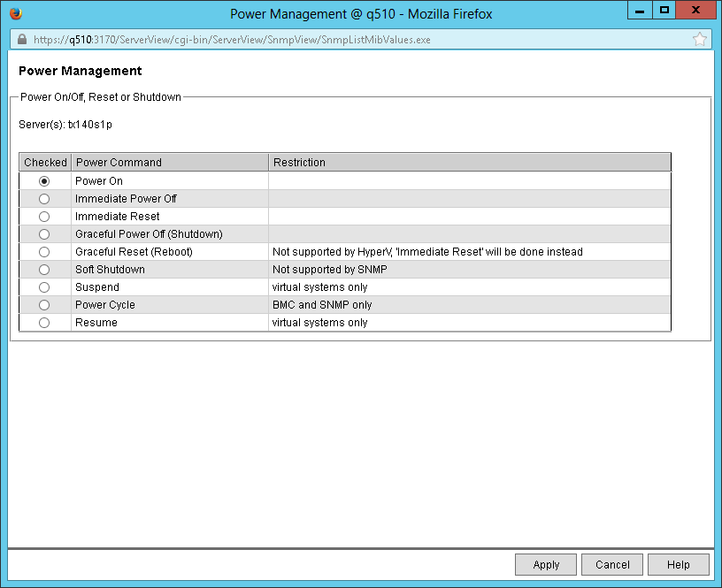The height and width of the screenshot is (588, 722).
Task: Select the Suspend radio button
Action: [44, 286]
